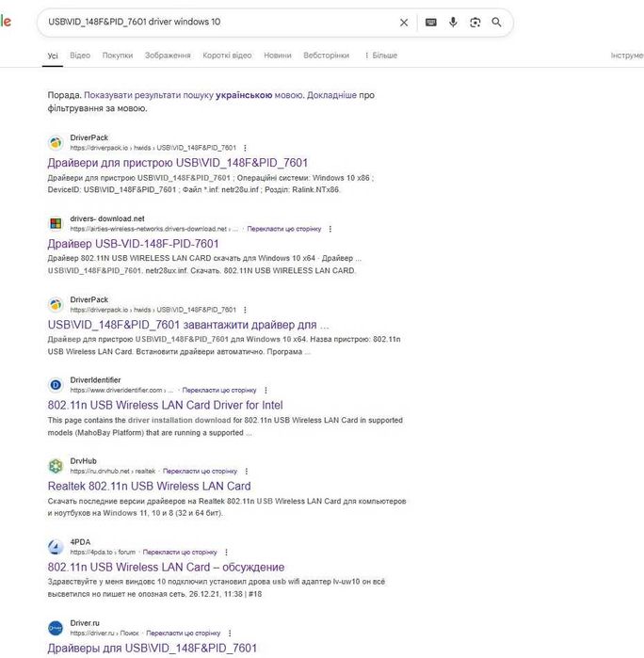644x658 pixels.
Task: Click the DriverIdentifier favicon
Action: [56, 385]
